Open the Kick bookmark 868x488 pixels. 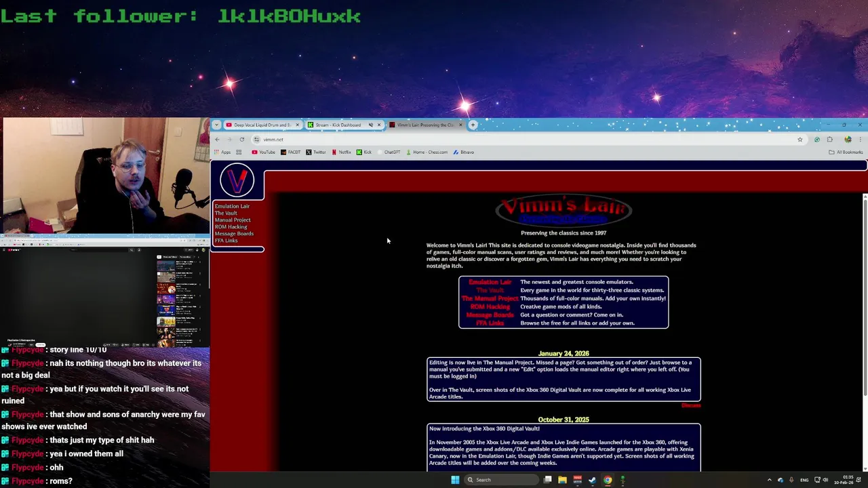[x=364, y=152]
